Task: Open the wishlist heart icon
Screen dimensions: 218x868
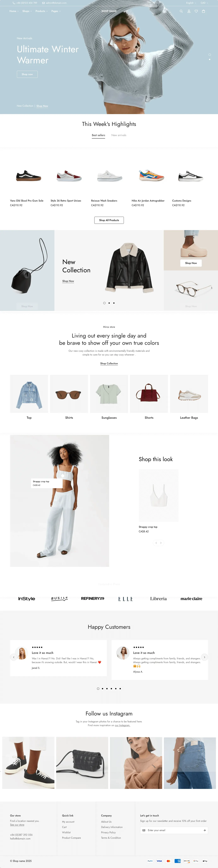Action: [196, 11]
